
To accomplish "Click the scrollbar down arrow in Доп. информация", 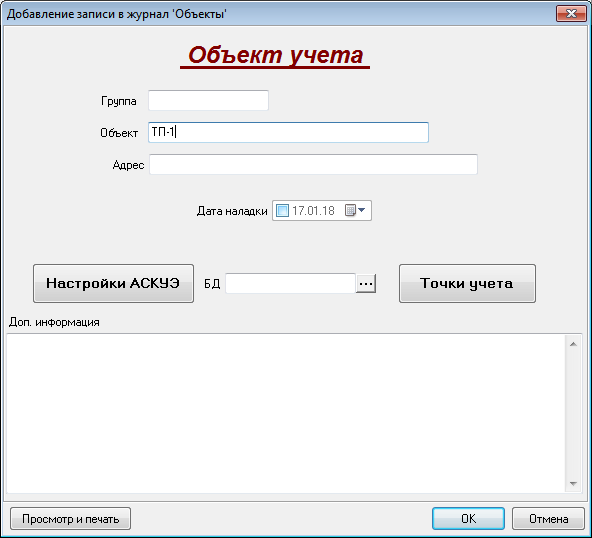I will (573, 484).
